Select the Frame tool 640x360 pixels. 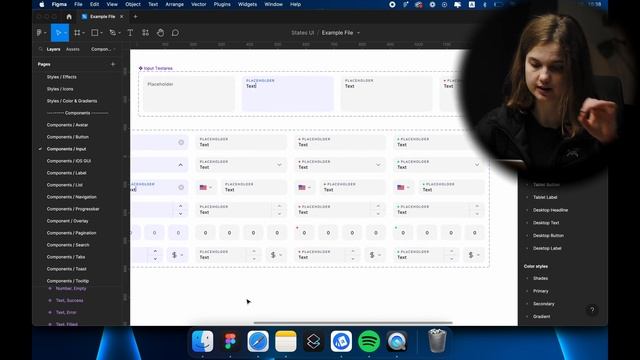pyautogui.click(x=77, y=33)
